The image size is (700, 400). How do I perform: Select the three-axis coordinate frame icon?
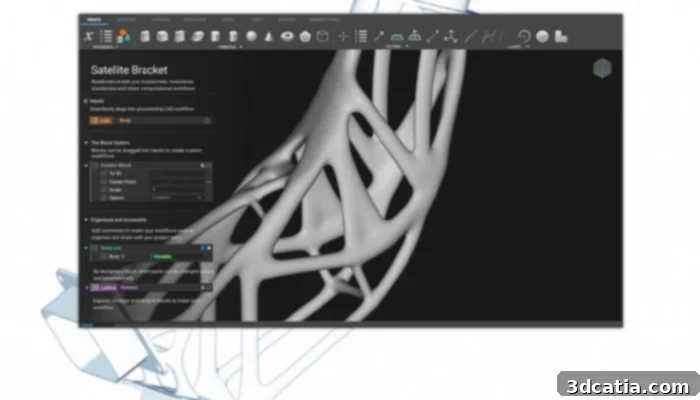coord(451,36)
